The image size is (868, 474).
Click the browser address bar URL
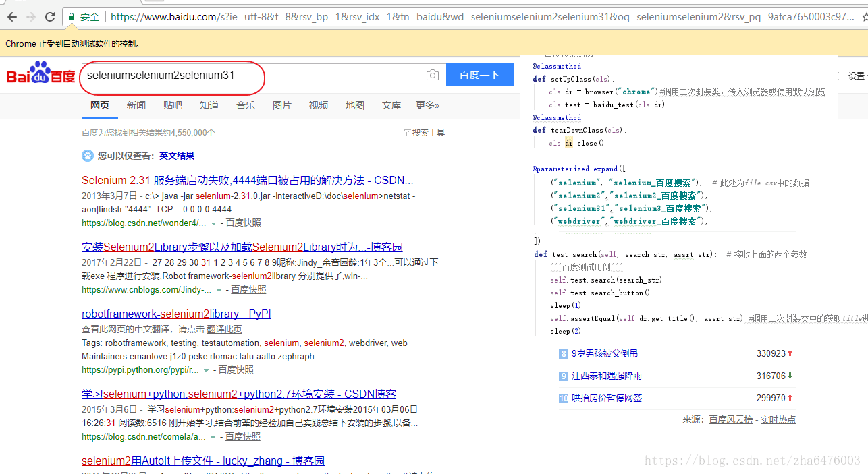coord(483,17)
